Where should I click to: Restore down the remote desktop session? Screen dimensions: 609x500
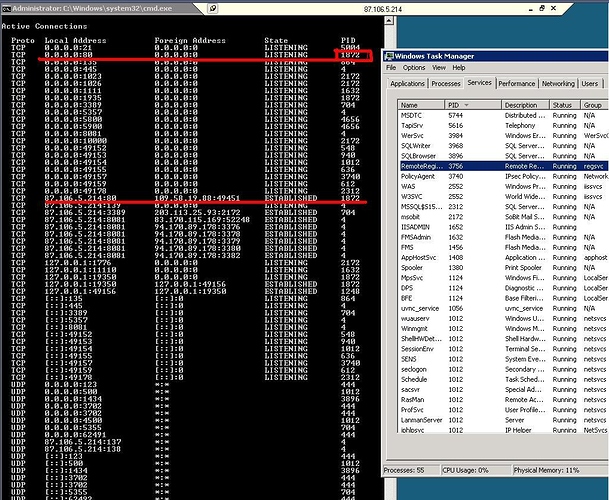[x=542, y=8]
